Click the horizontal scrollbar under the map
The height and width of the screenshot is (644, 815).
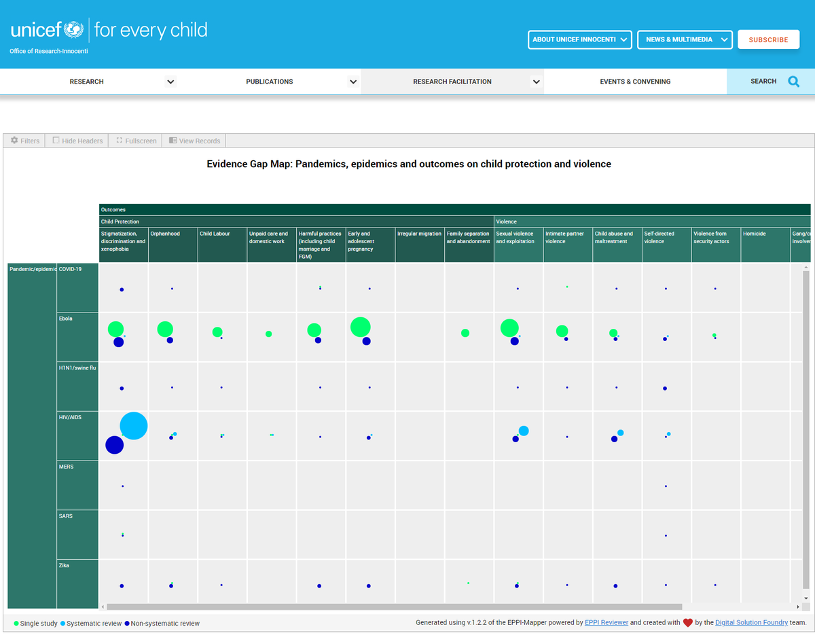tap(394, 607)
